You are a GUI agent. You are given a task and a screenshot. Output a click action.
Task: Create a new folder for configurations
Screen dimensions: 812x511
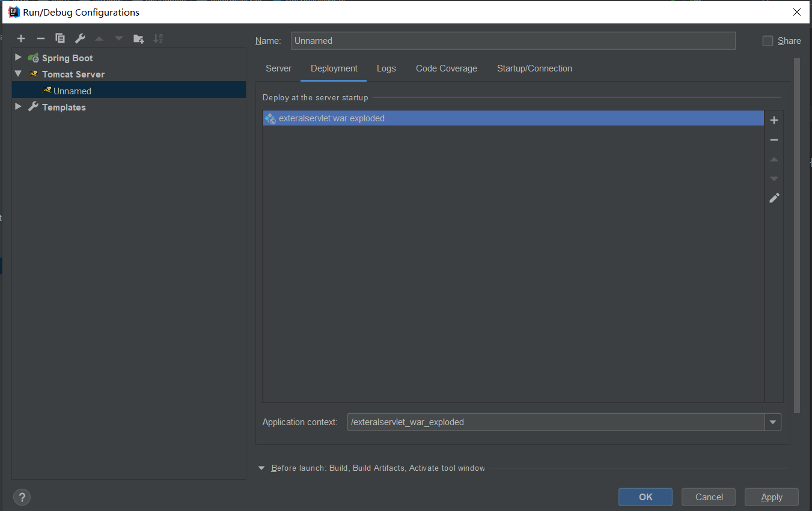[139, 38]
